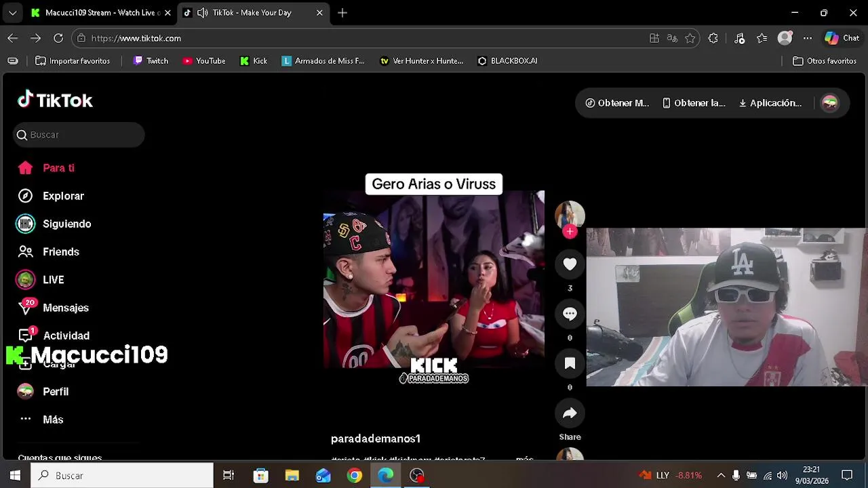The height and width of the screenshot is (488, 868).
Task: Open volume control in system tray
Action: click(x=782, y=476)
